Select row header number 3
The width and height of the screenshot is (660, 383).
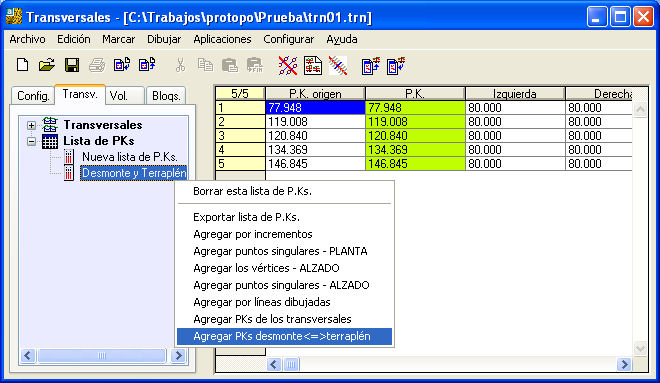pyautogui.click(x=240, y=136)
